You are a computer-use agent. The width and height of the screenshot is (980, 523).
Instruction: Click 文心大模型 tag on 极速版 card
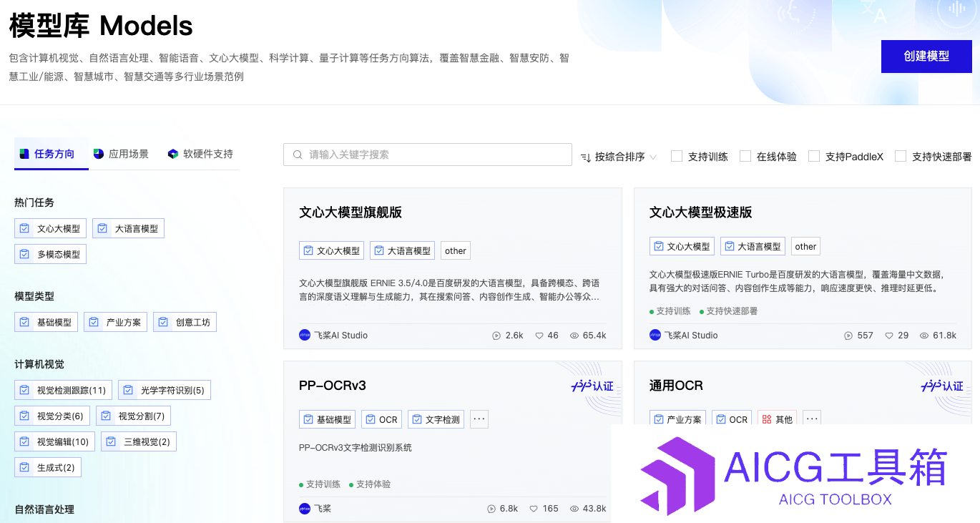point(682,246)
